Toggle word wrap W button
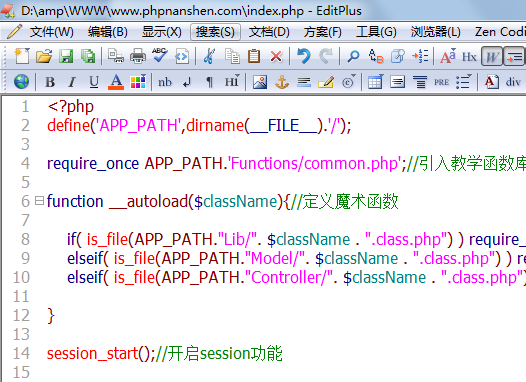The height and width of the screenshot is (382, 526). (x=492, y=56)
